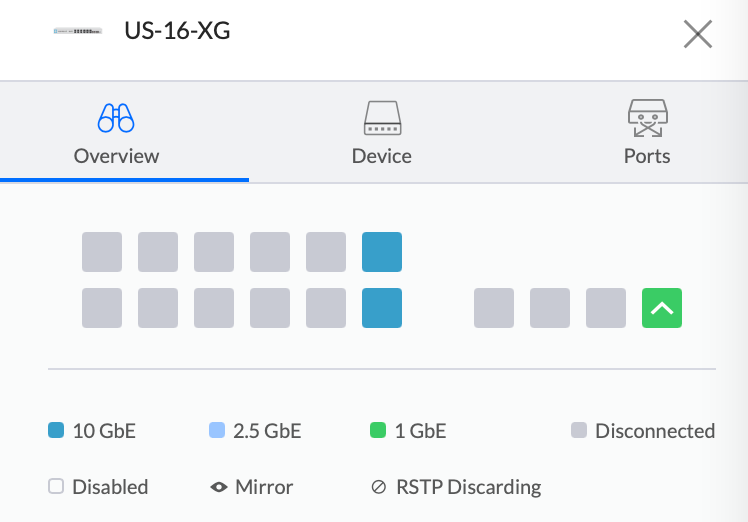Click the first port in right-side group
This screenshot has height=522, width=748.
tap(493, 309)
